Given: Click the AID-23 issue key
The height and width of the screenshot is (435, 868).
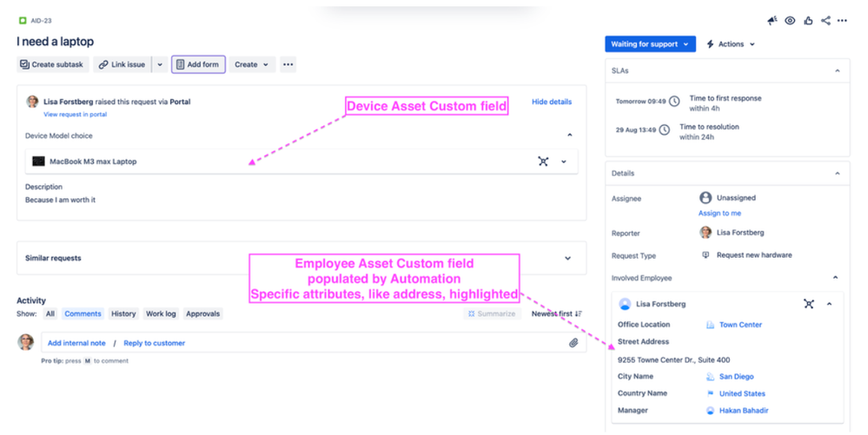Looking at the screenshot, I should coord(41,21).
